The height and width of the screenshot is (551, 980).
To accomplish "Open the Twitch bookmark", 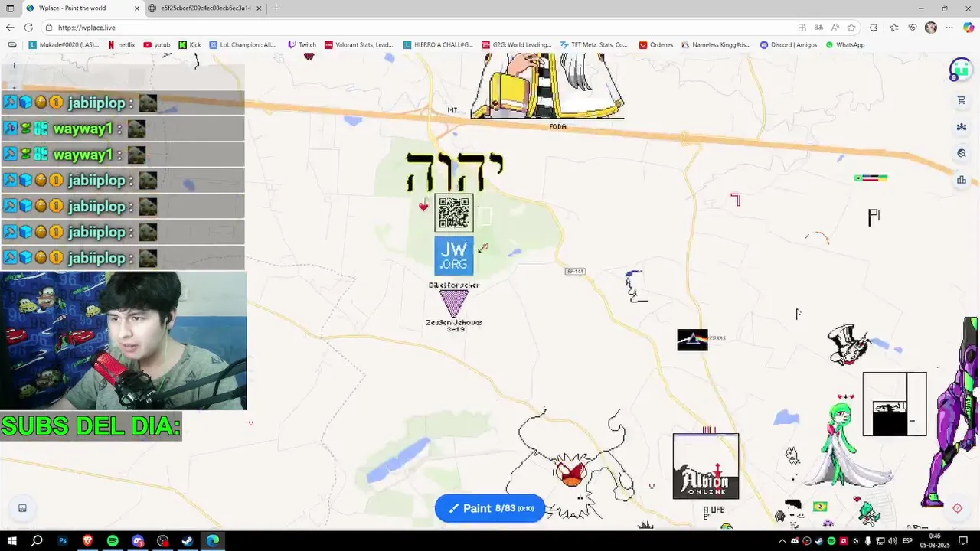I will pyautogui.click(x=302, y=45).
